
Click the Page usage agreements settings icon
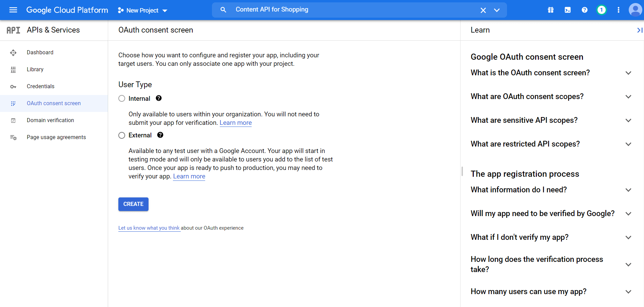coord(13,137)
